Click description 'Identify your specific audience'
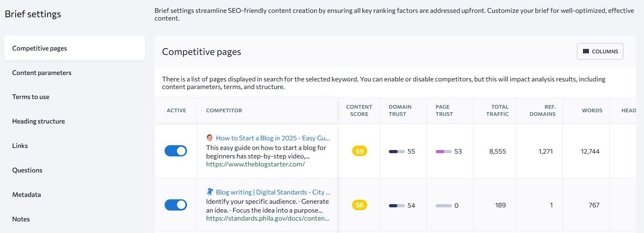 (x=268, y=206)
